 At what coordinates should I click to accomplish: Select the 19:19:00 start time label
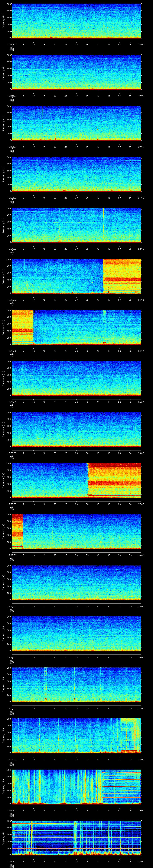point(12,147)
